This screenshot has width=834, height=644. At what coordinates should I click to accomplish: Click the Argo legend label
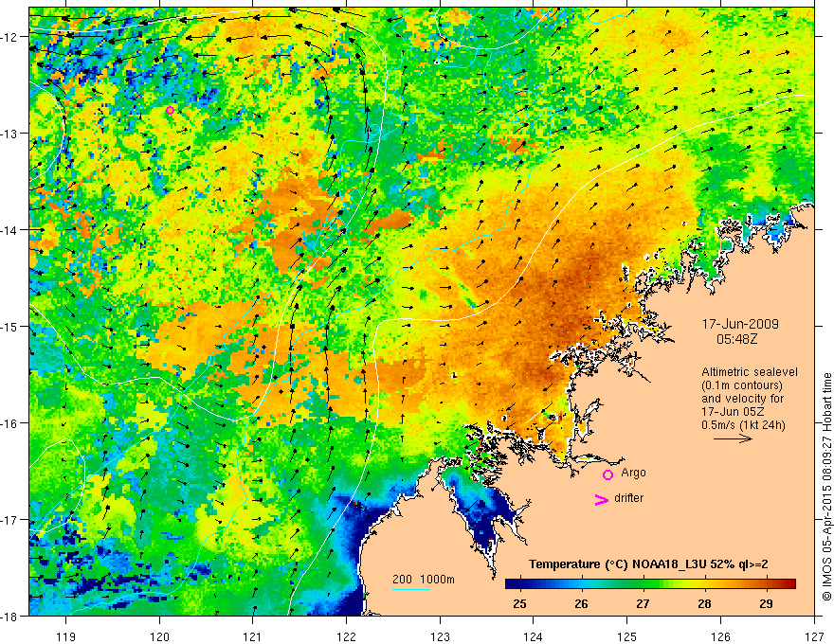click(633, 473)
